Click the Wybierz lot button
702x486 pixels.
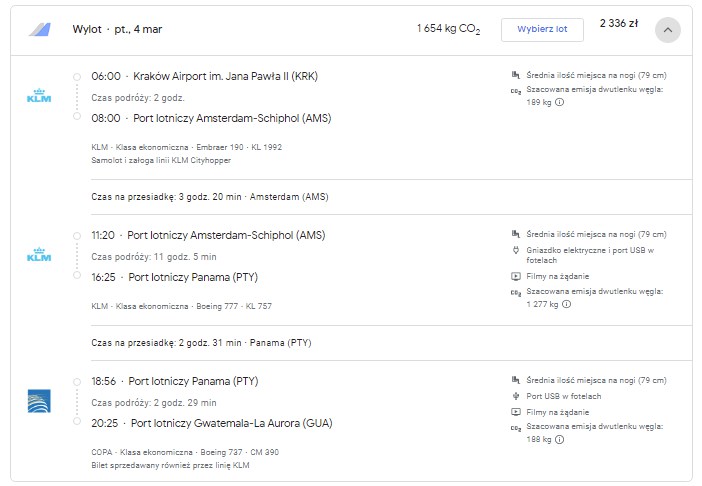(x=542, y=30)
